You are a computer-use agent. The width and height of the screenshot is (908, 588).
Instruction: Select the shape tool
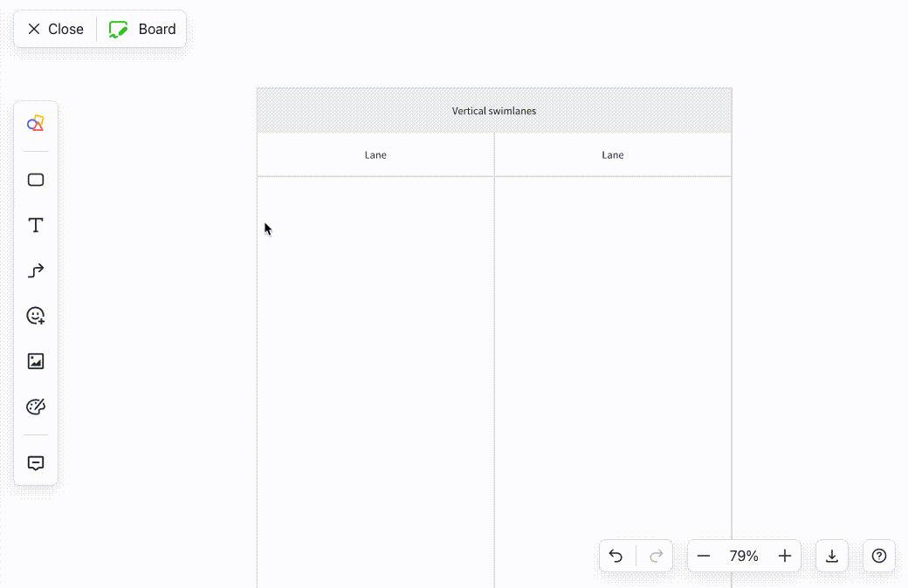35,180
